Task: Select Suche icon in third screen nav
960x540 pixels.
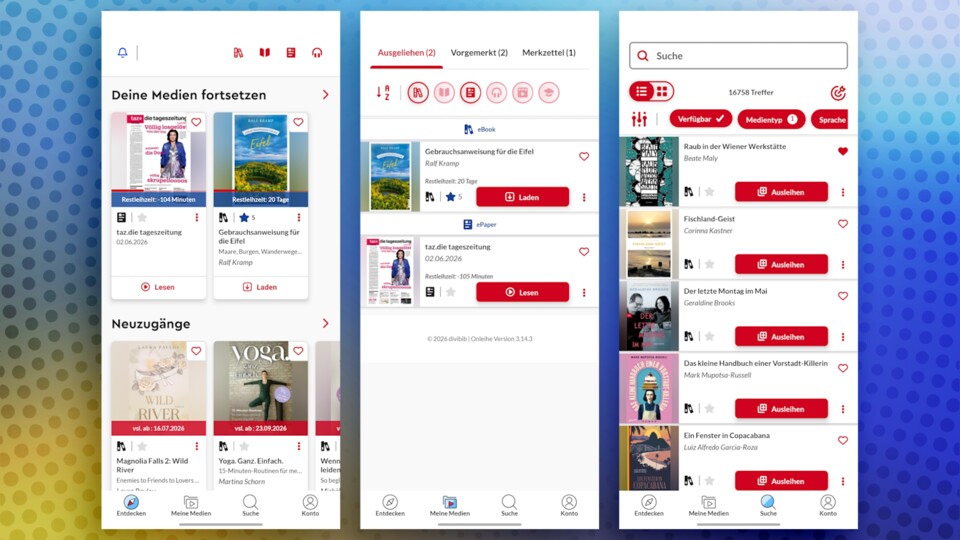Action: point(768,503)
